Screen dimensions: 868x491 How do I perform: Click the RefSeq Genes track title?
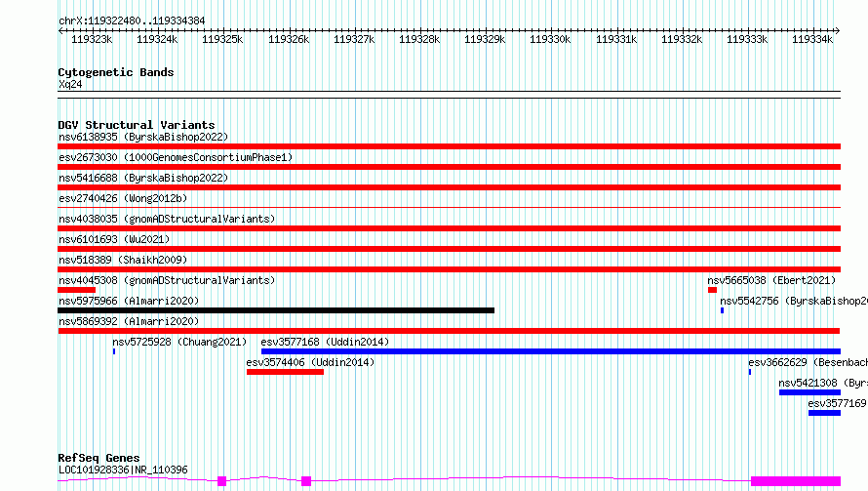[x=99, y=458]
